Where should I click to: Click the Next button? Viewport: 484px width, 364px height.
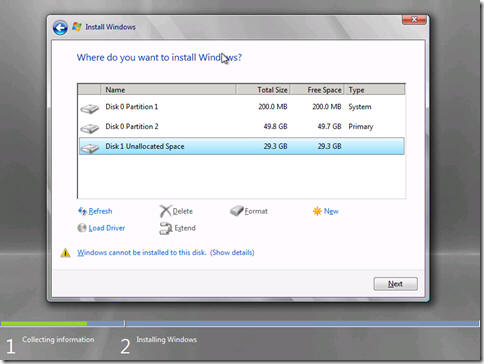(395, 284)
